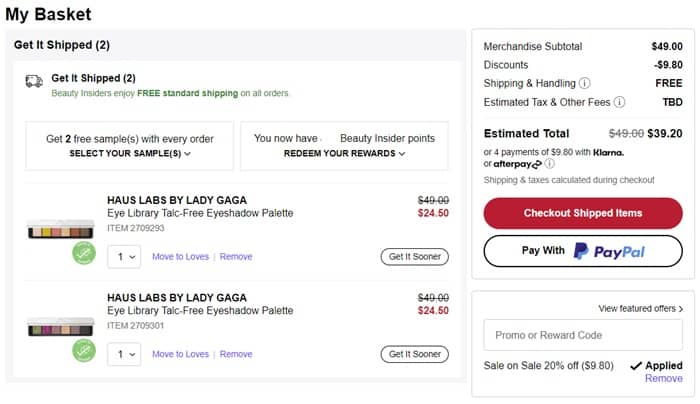The width and height of the screenshot is (700, 404).
Task: Click the Promo or Reward Code field
Action: (x=582, y=335)
